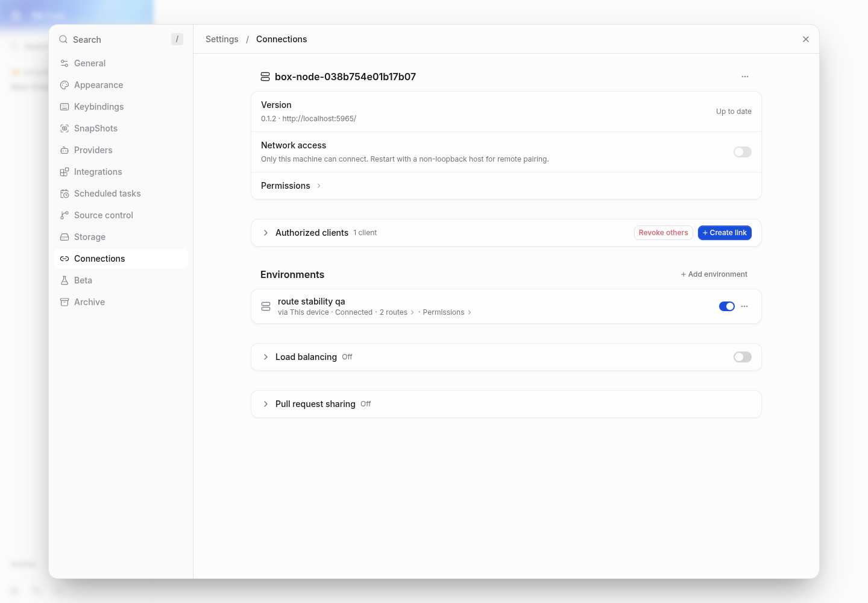Click the "1 client" count label

point(365,233)
